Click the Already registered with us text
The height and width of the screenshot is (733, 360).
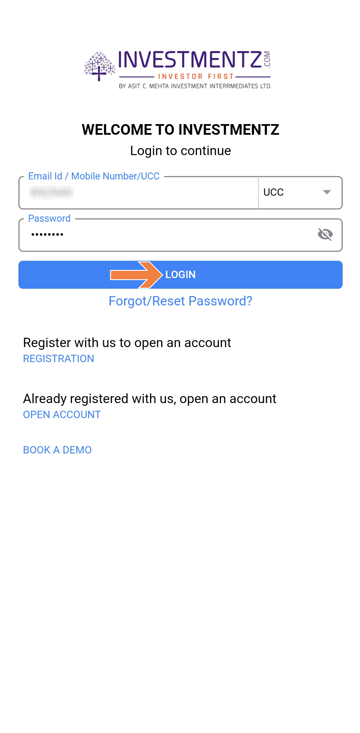(x=150, y=399)
